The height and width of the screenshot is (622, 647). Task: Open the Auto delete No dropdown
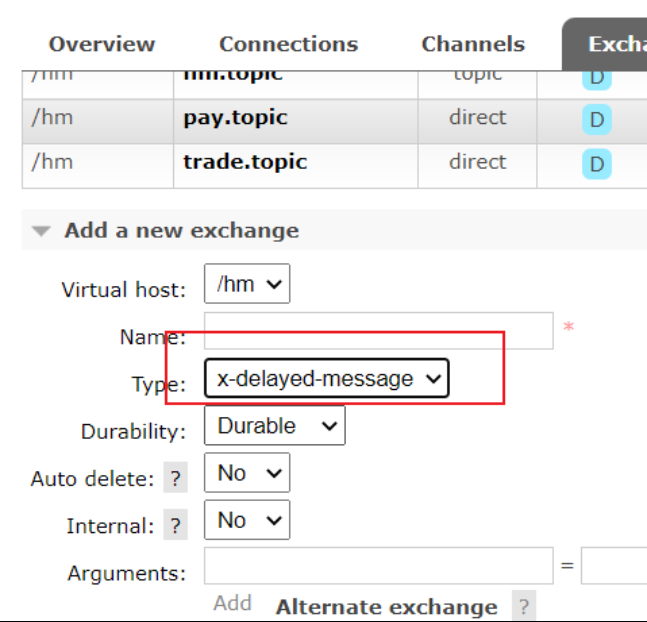pyautogui.click(x=246, y=473)
